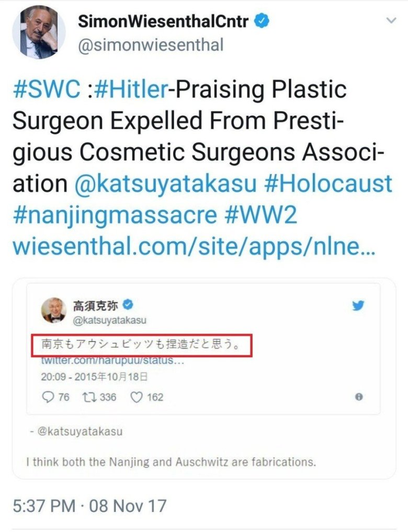Expand the tweet options chevron menu
This screenshot has height=532, width=408.
(391, 21)
